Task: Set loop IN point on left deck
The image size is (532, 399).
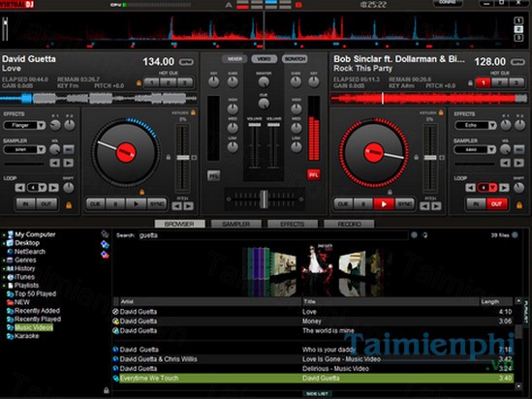Action: (26, 204)
